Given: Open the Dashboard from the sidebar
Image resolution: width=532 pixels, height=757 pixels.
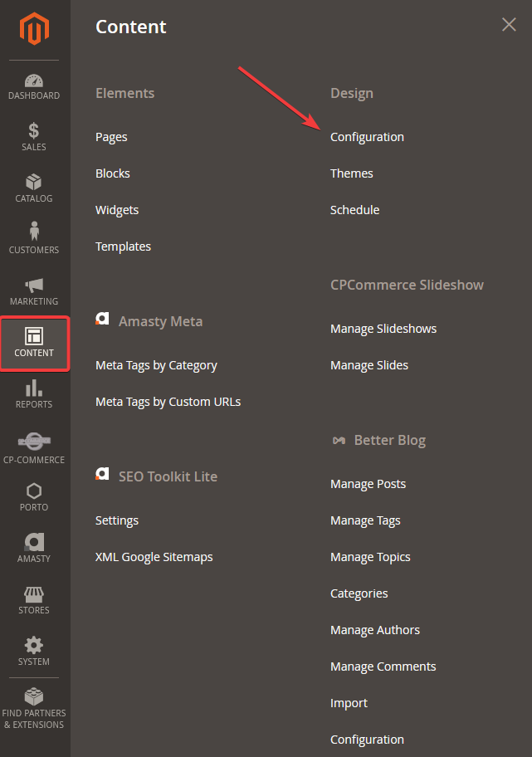Looking at the screenshot, I should 33,87.
